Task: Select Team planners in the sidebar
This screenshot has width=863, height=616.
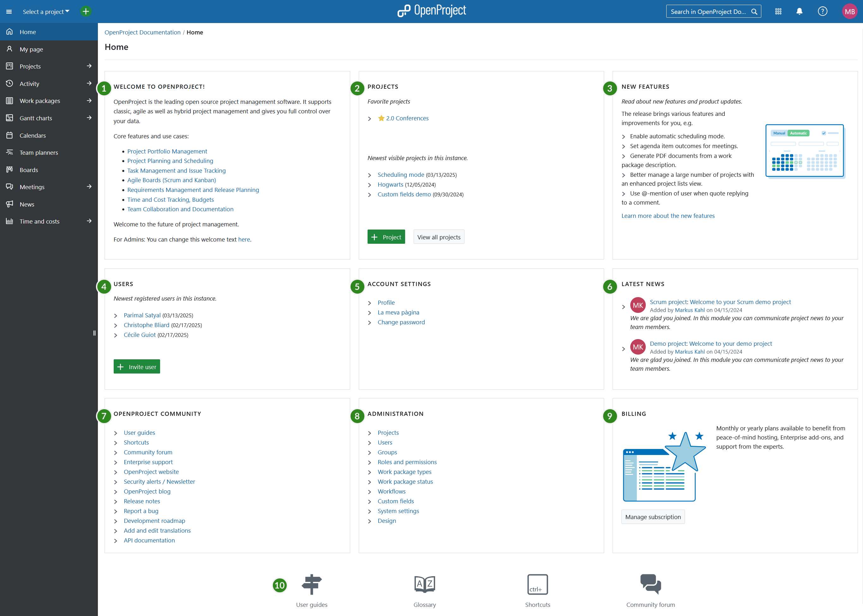Action: [49, 153]
